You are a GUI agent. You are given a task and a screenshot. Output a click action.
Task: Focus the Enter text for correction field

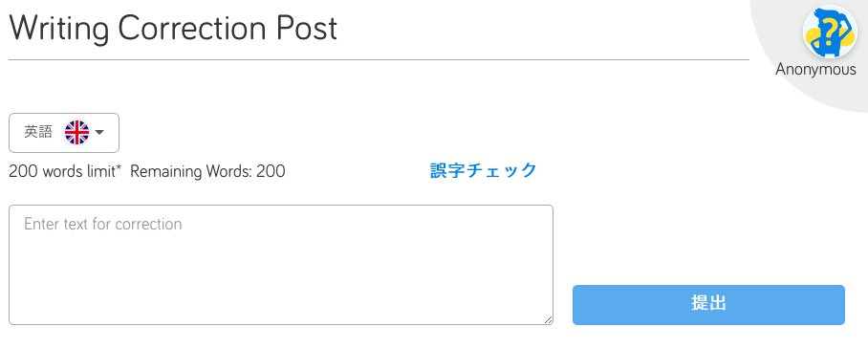click(x=281, y=265)
